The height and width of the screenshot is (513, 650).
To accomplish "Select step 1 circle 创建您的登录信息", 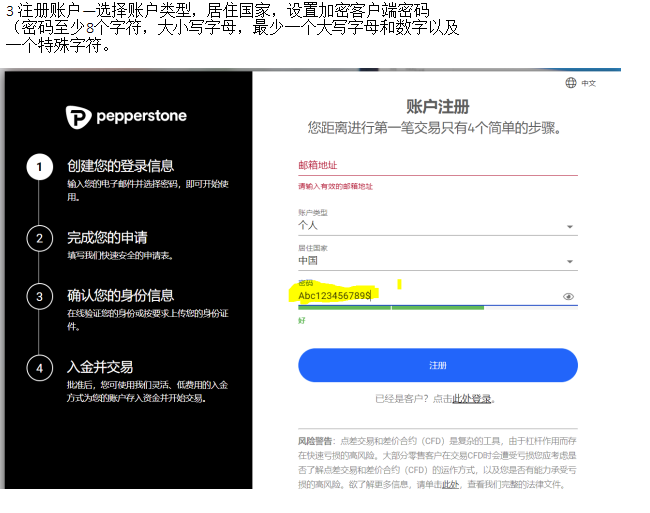I will click(x=39, y=167).
